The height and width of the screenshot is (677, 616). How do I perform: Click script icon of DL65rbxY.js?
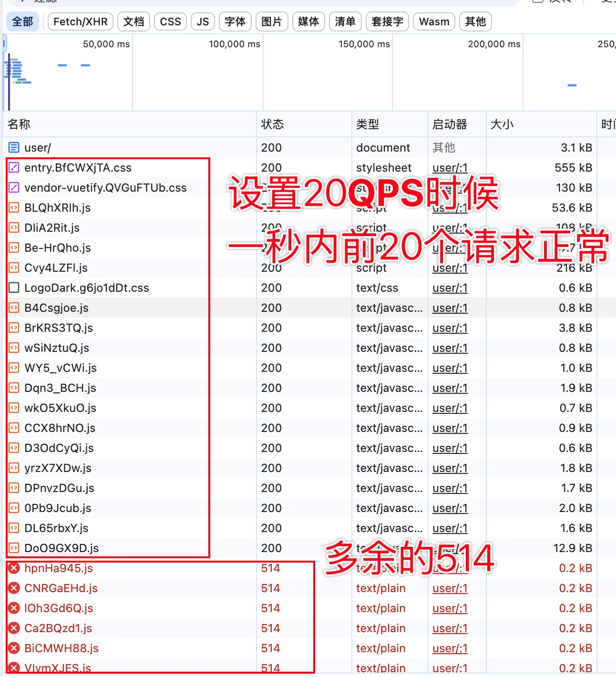[x=14, y=528]
